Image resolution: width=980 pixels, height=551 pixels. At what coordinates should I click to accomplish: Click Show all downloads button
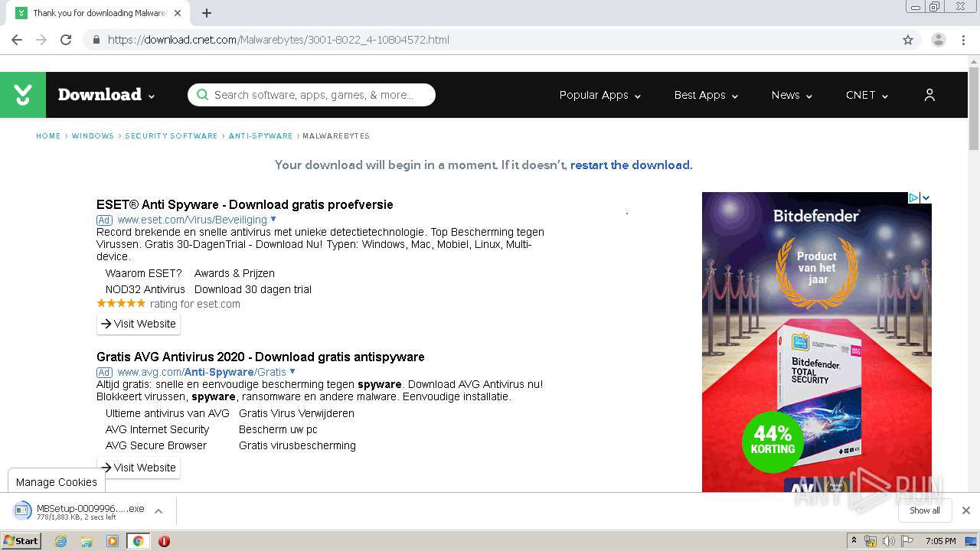coord(925,510)
